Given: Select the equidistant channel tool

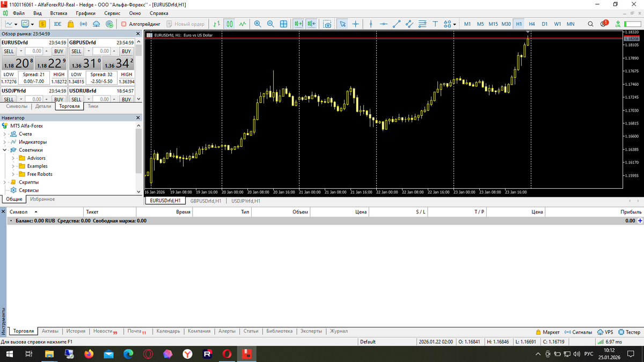Looking at the screenshot, I should coord(409,24).
